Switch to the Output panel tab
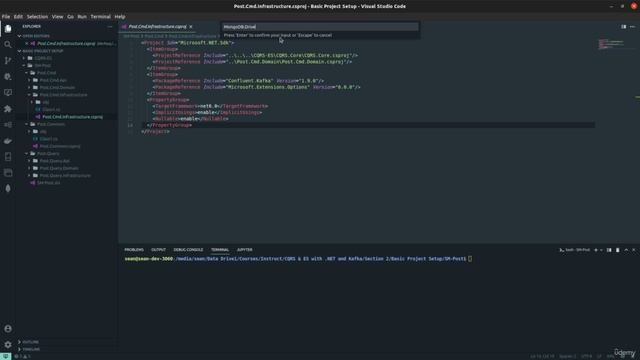Image resolution: width=640 pixels, height=360 pixels. [158, 250]
